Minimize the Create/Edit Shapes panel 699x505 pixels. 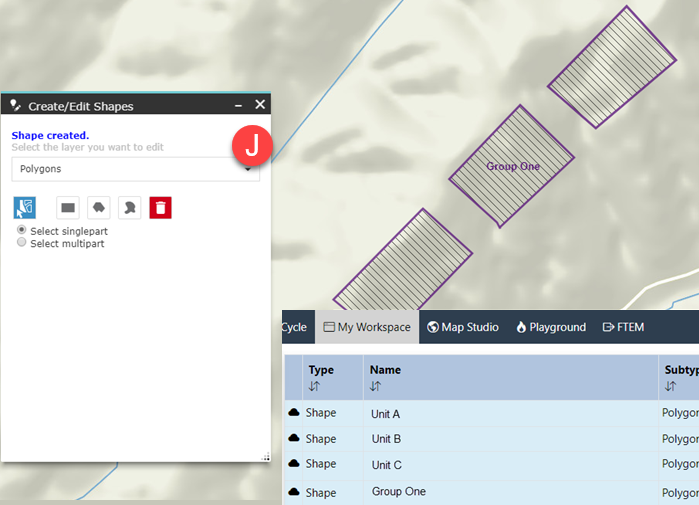click(238, 105)
